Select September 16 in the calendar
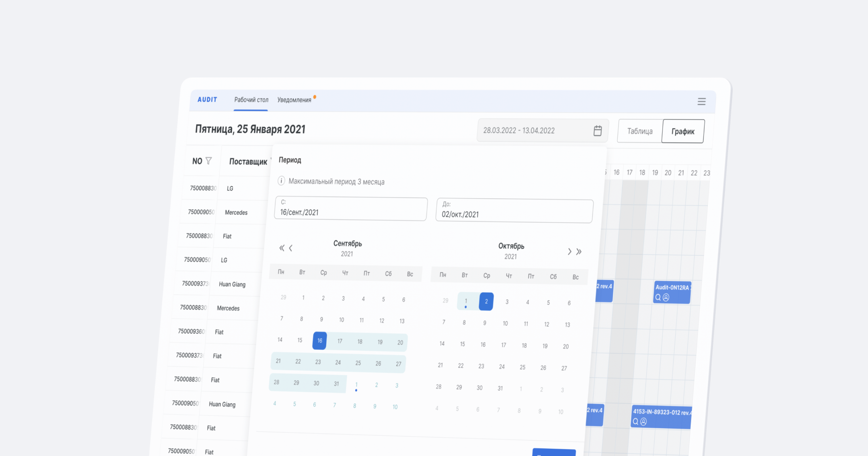The image size is (868, 456). click(320, 341)
